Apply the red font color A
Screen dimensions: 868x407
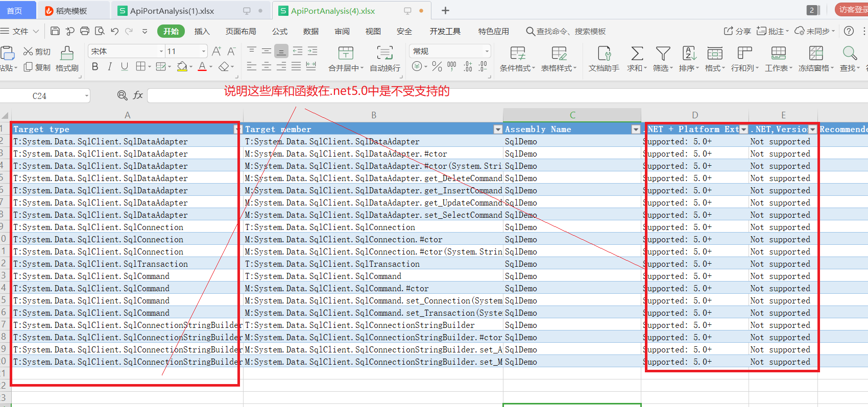(202, 66)
